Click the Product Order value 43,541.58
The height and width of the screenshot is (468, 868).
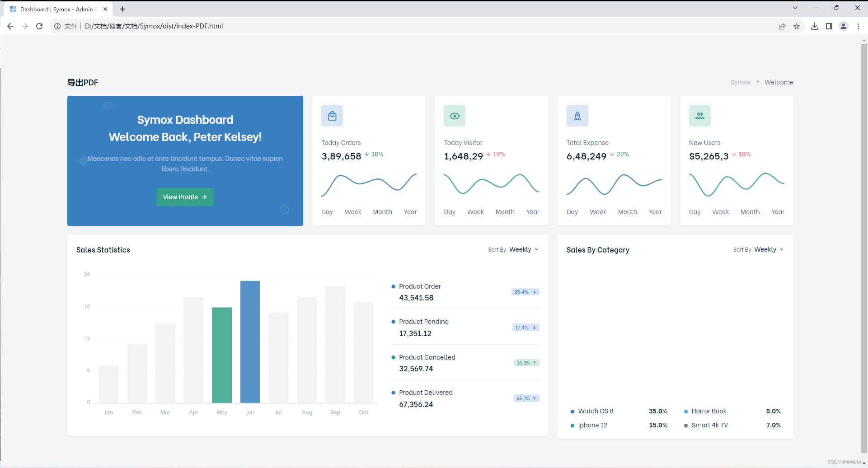click(x=416, y=298)
